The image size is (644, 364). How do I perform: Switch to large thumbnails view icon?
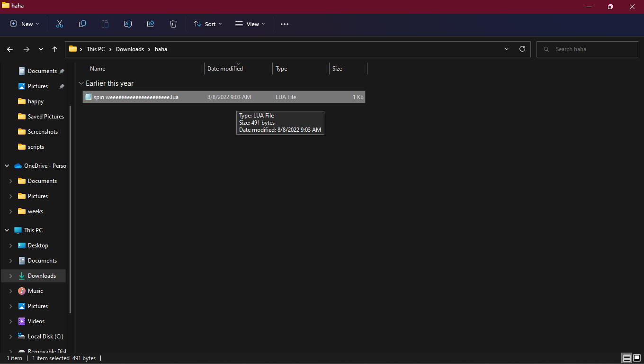(637, 358)
